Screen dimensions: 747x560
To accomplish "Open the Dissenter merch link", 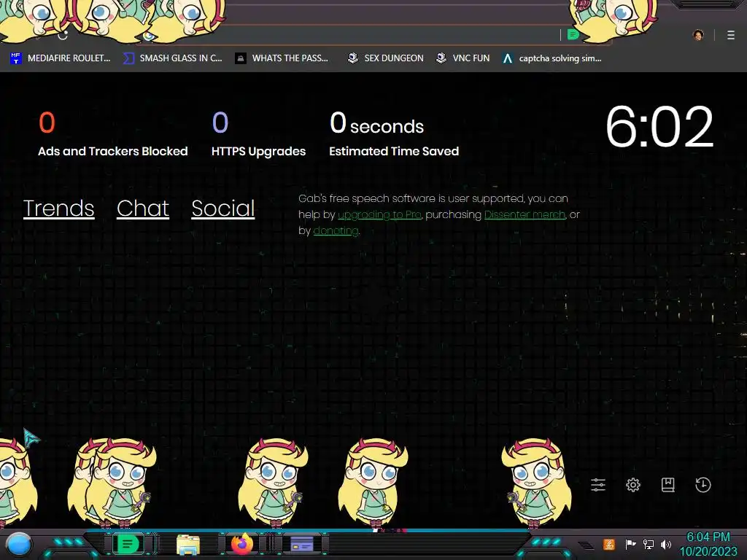I will coord(525,215).
